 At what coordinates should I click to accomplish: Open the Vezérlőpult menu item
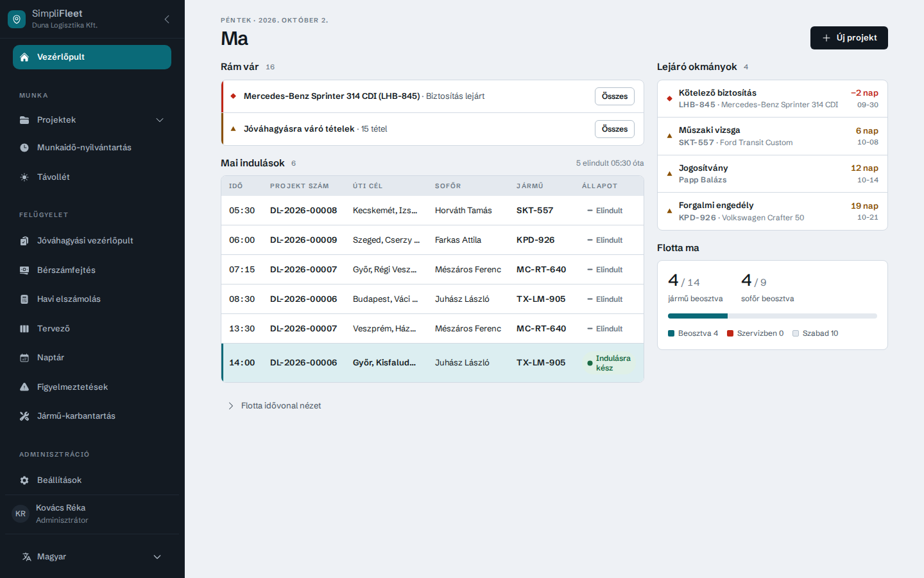tap(92, 57)
